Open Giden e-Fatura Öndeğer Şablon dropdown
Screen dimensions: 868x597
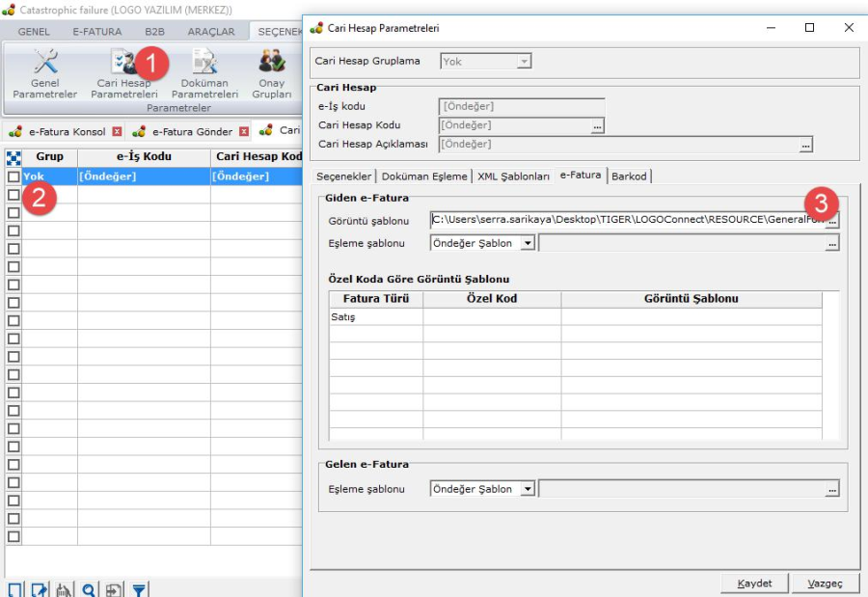528,243
